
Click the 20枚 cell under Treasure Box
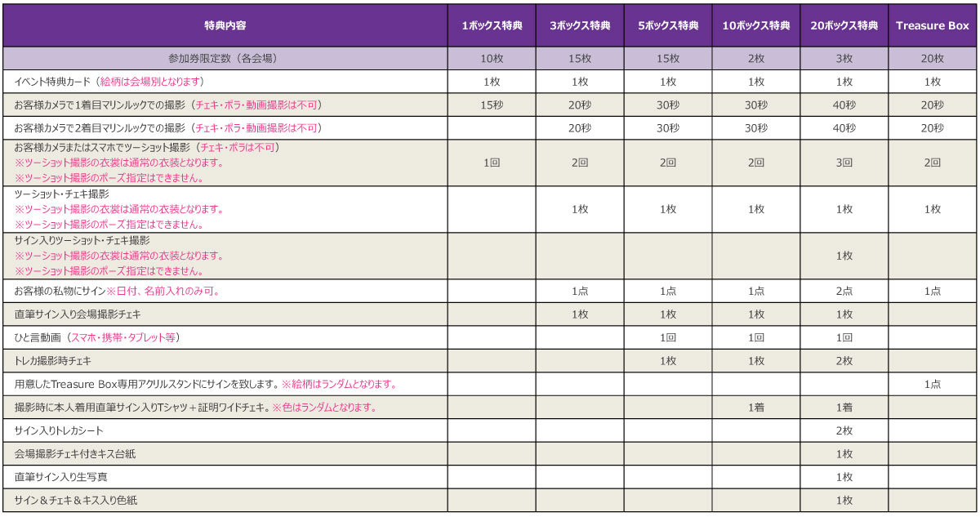coord(933,59)
